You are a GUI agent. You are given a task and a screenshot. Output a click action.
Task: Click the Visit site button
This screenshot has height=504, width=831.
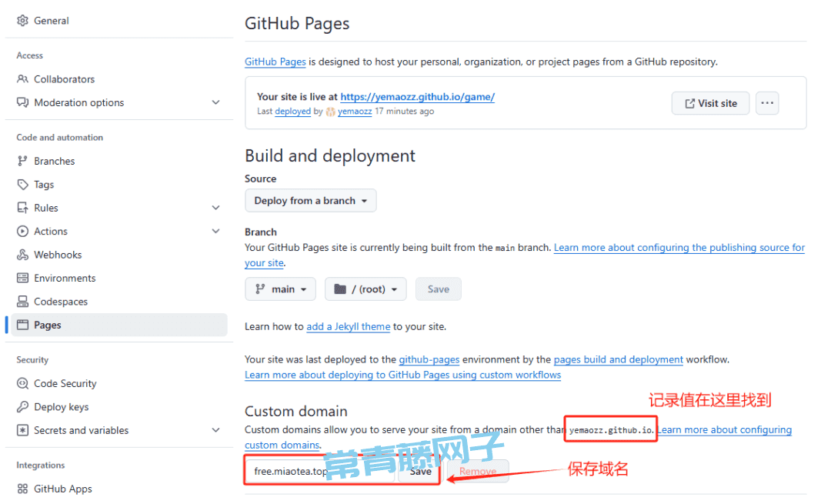tap(711, 103)
